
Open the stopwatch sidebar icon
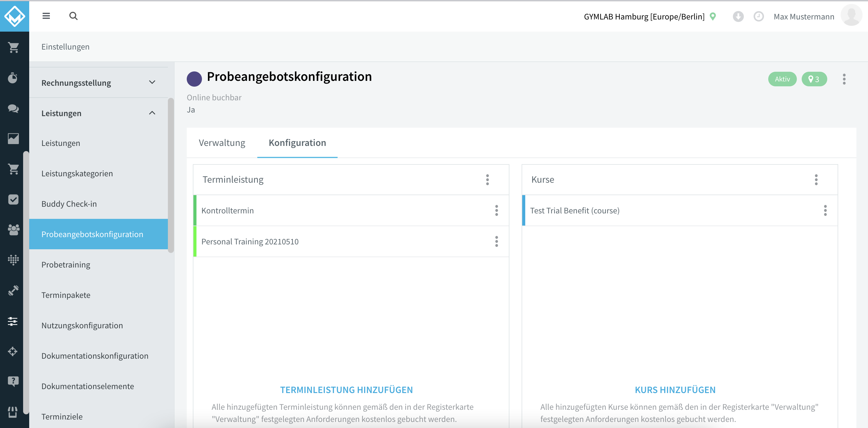point(13,78)
